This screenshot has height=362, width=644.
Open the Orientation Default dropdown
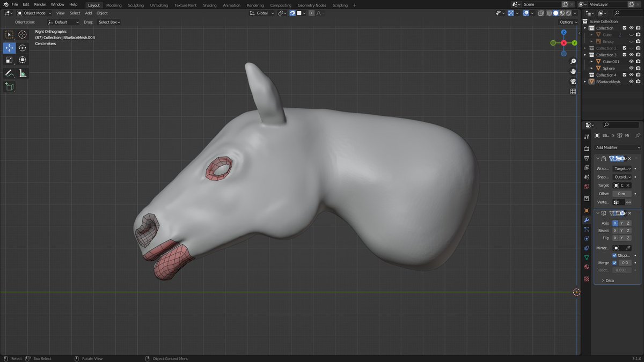pyautogui.click(x=63, y=22)
